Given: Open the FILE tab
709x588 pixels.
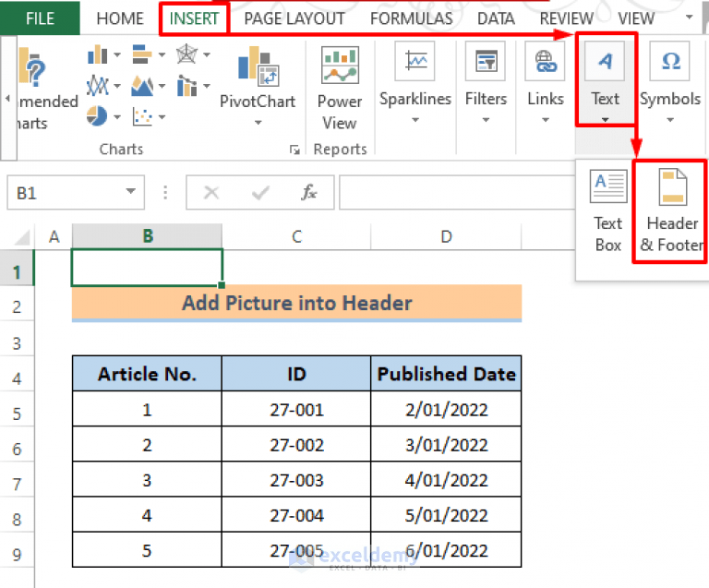Looking at the screenshot, I should click(40, 18).
